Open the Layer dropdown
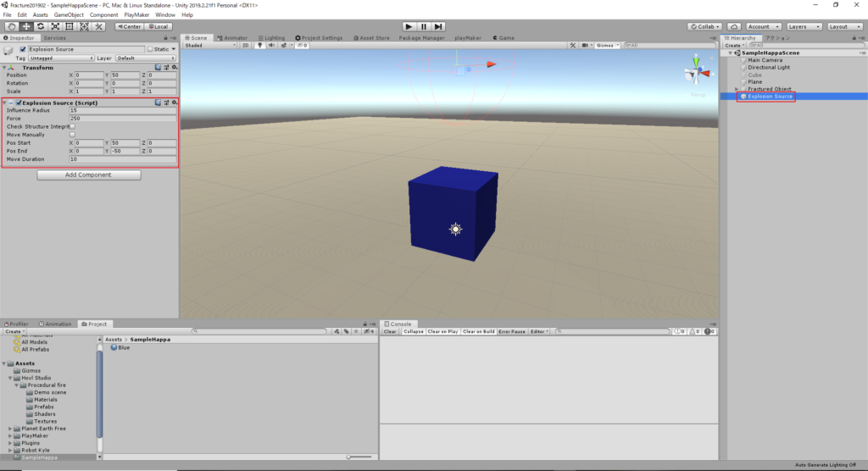The width and height of the screenshot is (868, 471). click(146, 58)
